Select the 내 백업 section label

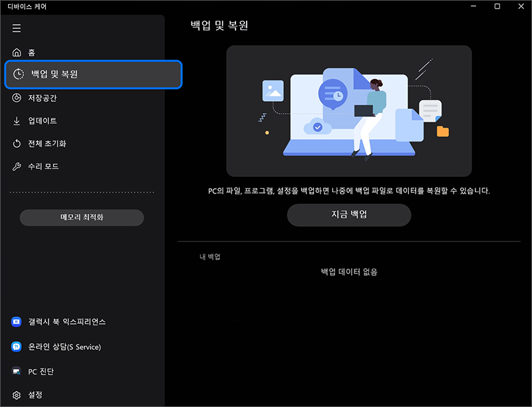[x=211, y=255]
